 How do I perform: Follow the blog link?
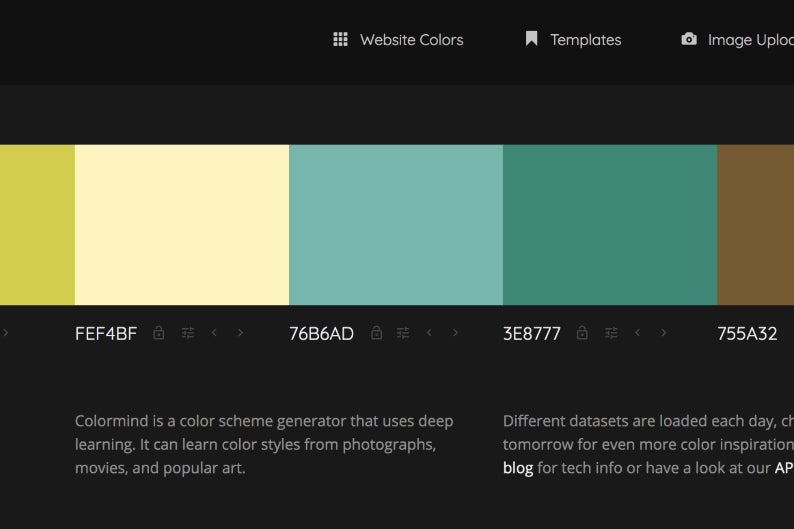(x=517, y=467)
